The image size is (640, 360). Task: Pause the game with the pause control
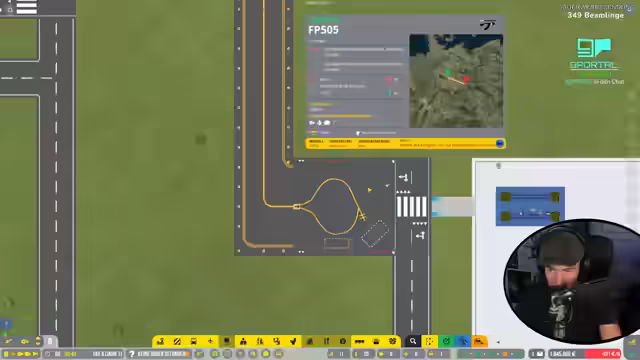(x=6, y=354)
